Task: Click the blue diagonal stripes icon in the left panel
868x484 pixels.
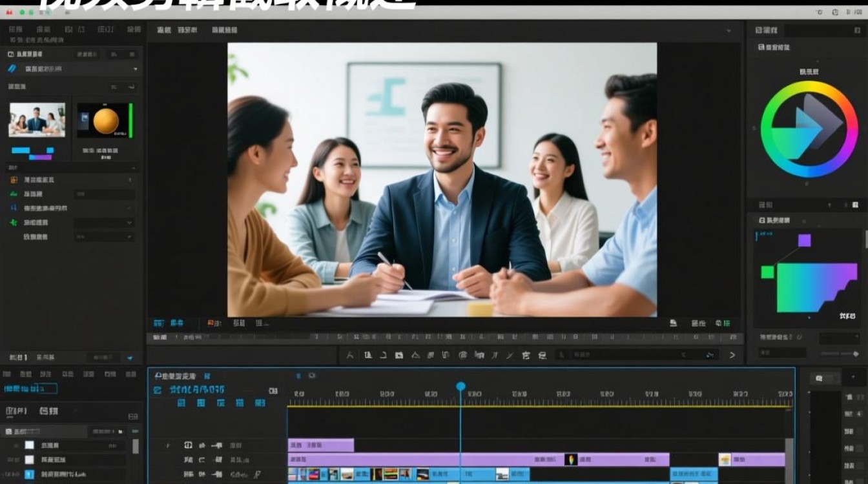Action: 12,68
